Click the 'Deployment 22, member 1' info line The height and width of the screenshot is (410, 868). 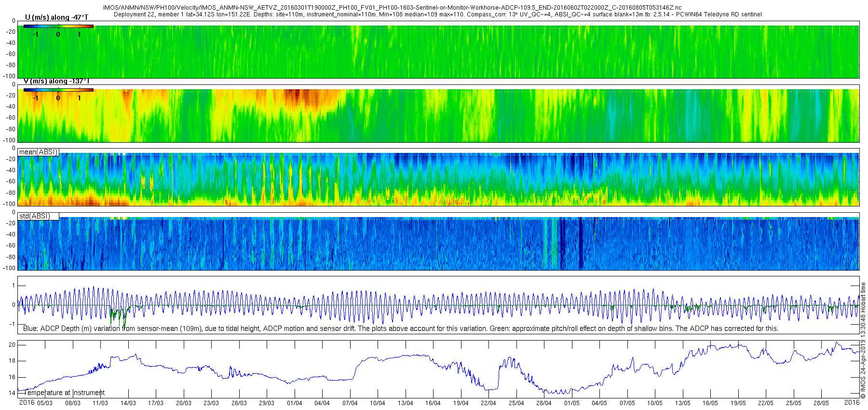437,14
